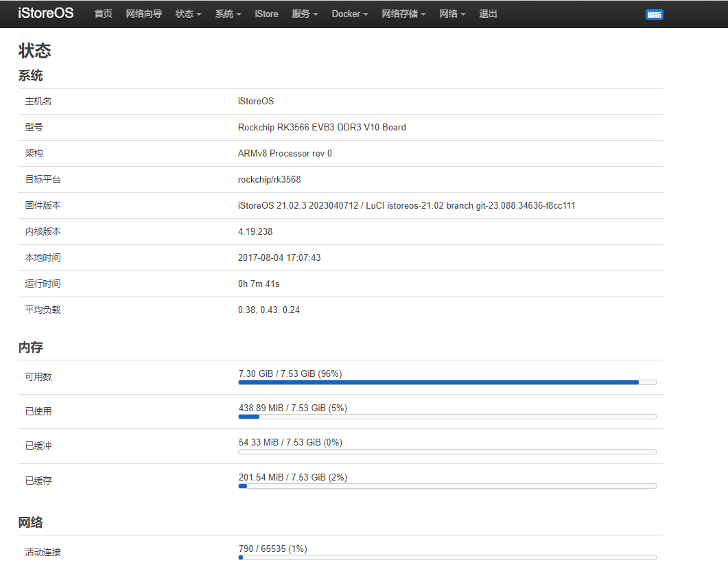Click the 活动连接 connections progress bar
The width and height of the screenshot is (728, 578).
pos(447,557)
